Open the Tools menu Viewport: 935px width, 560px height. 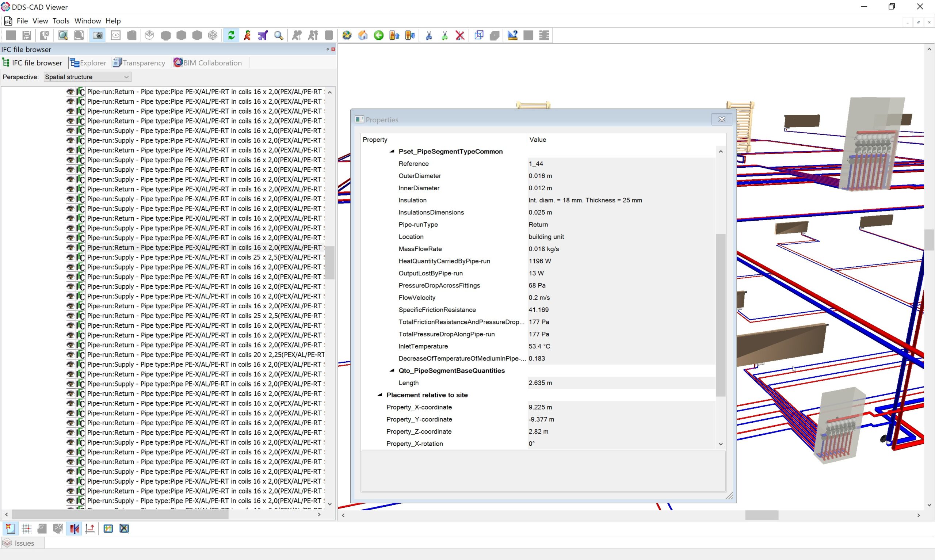pyautogui.click(x=61, y=21)
